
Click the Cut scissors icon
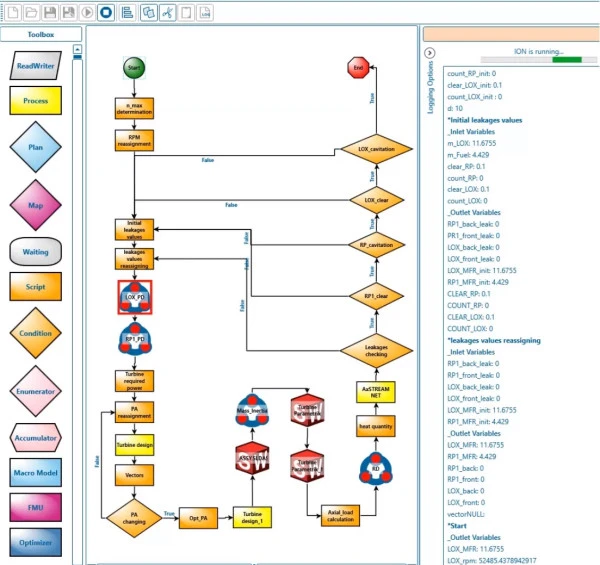(168, 13)
